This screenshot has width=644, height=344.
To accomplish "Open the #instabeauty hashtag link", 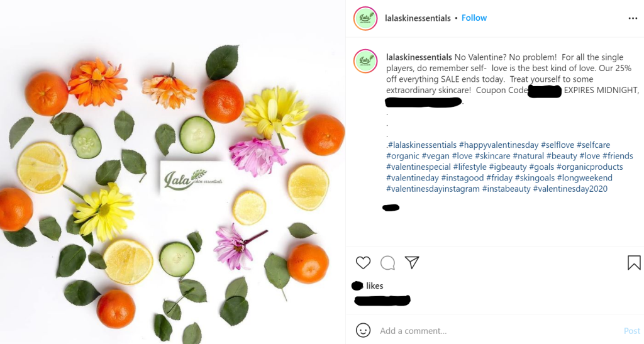I will point(506,189).
